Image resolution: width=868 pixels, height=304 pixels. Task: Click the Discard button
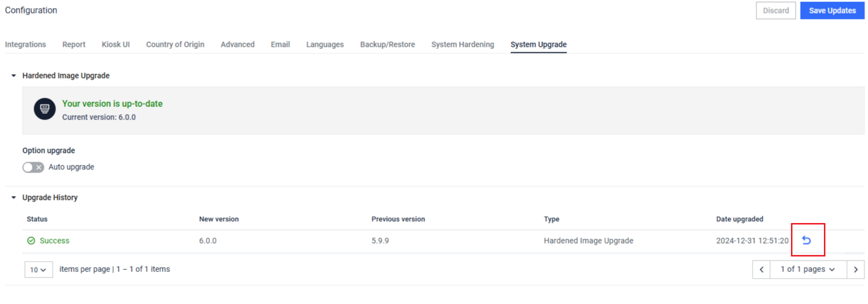point(776,11)
